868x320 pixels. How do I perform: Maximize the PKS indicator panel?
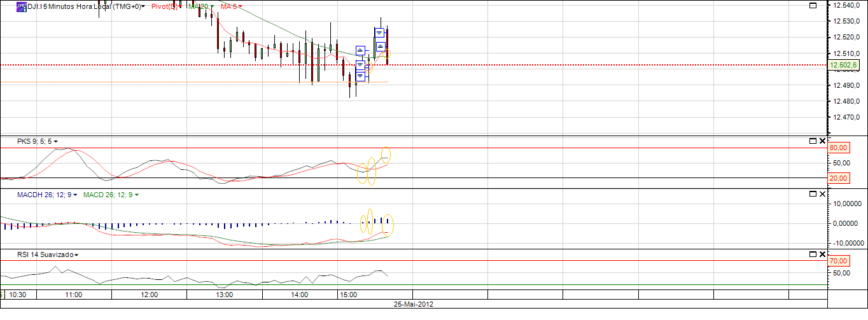[813, 141]
